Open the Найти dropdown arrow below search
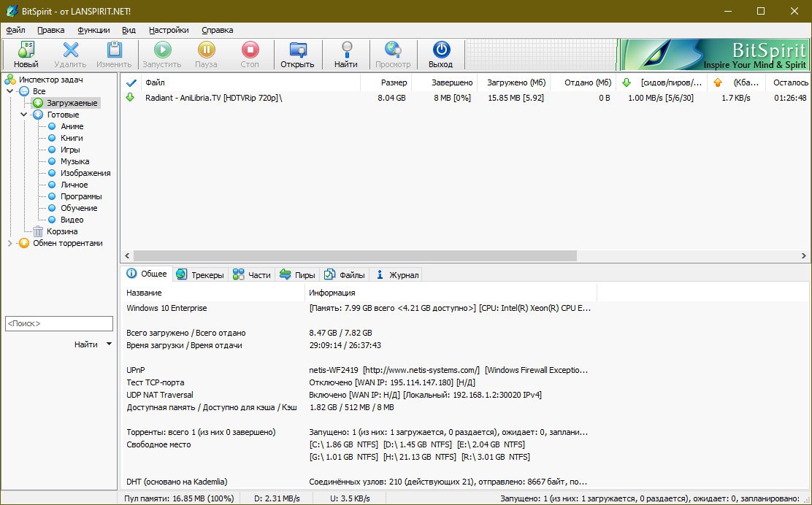The height and width of the screenshot is (505, 812). click(x=109, y=344)
